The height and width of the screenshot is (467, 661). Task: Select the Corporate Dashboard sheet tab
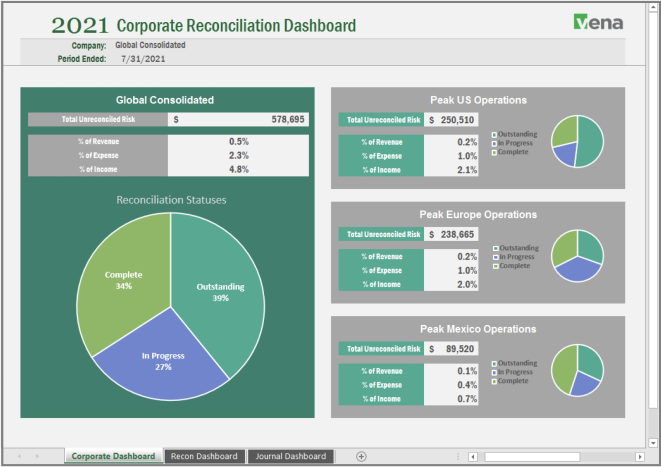coord(113,456)
